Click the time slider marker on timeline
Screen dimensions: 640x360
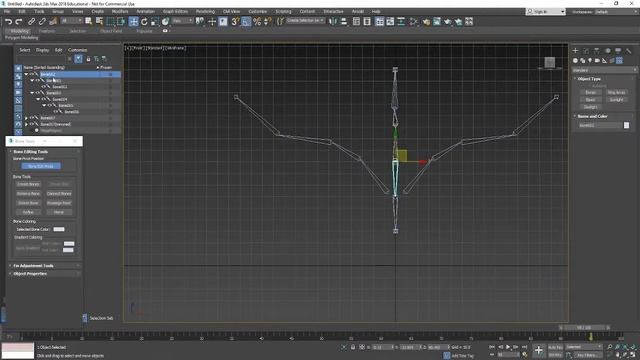[590, 336]
